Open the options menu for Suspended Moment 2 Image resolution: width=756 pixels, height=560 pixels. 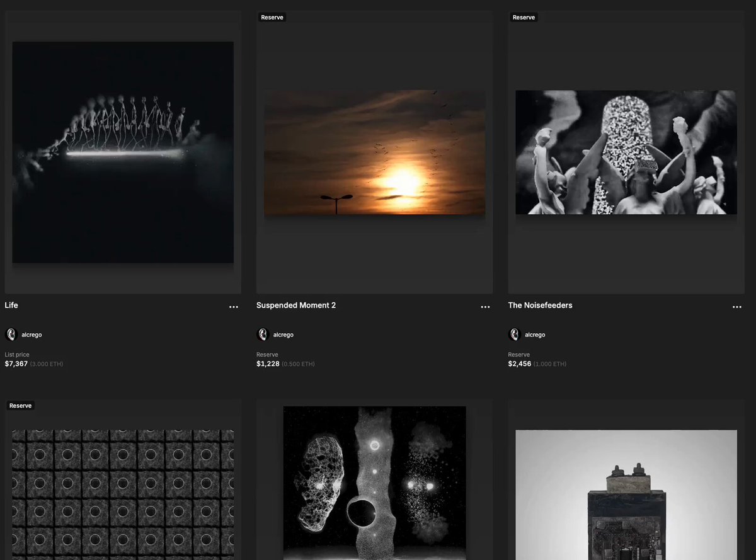485,307
